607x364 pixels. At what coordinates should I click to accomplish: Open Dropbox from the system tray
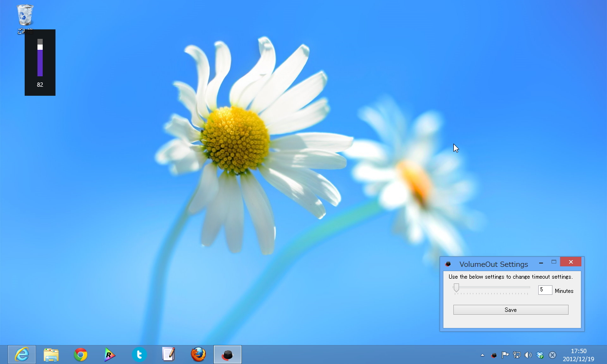point(540,355)
